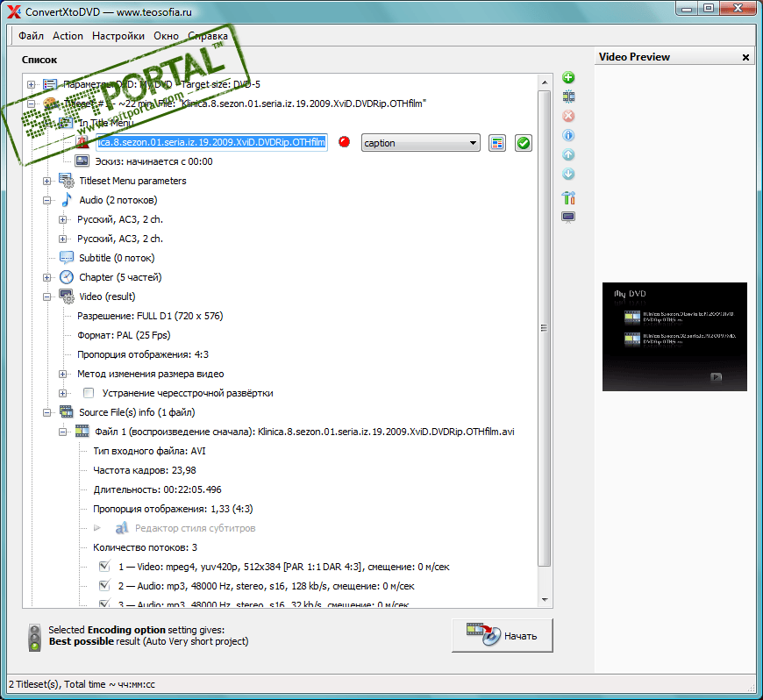
Task: Click the Файл 1 filmstrip icon
Action: [x=82, y=432]
